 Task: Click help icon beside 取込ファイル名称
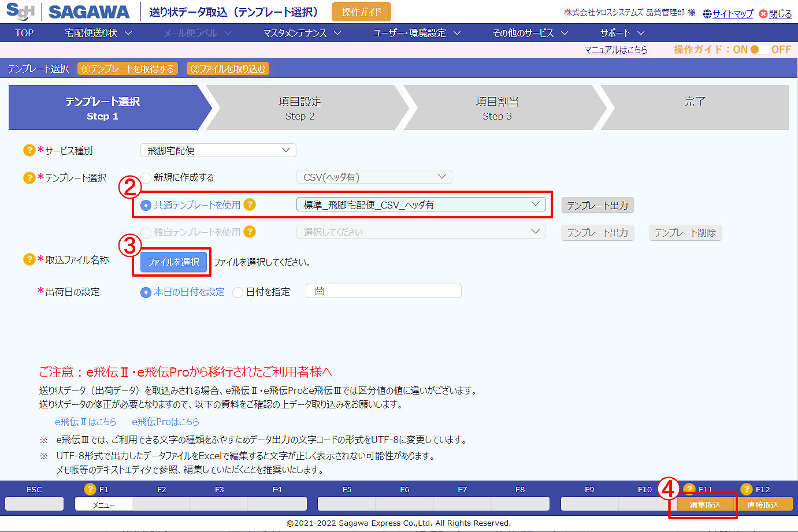pos(29,260)
